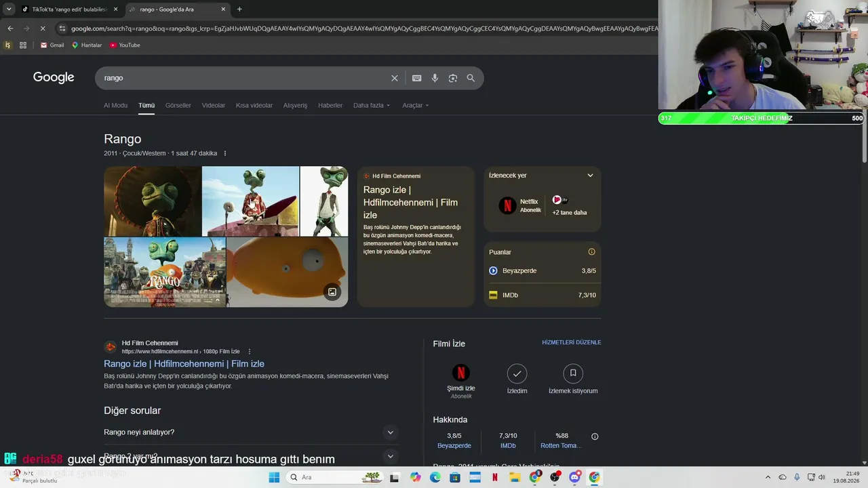Click the magnifier search button
The height and width of the screenshot is (488, 868).
click(x=471, y=78)
